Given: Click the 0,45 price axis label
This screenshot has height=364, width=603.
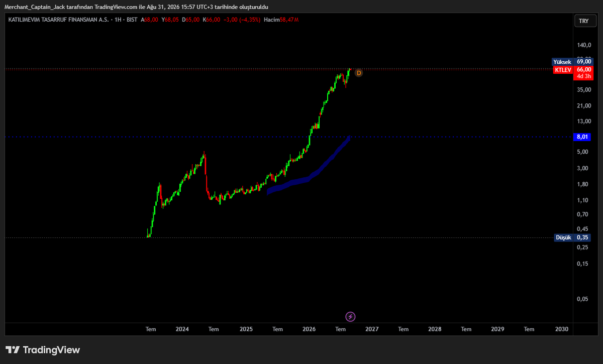Looking at the screenshot, I should 583,229.
